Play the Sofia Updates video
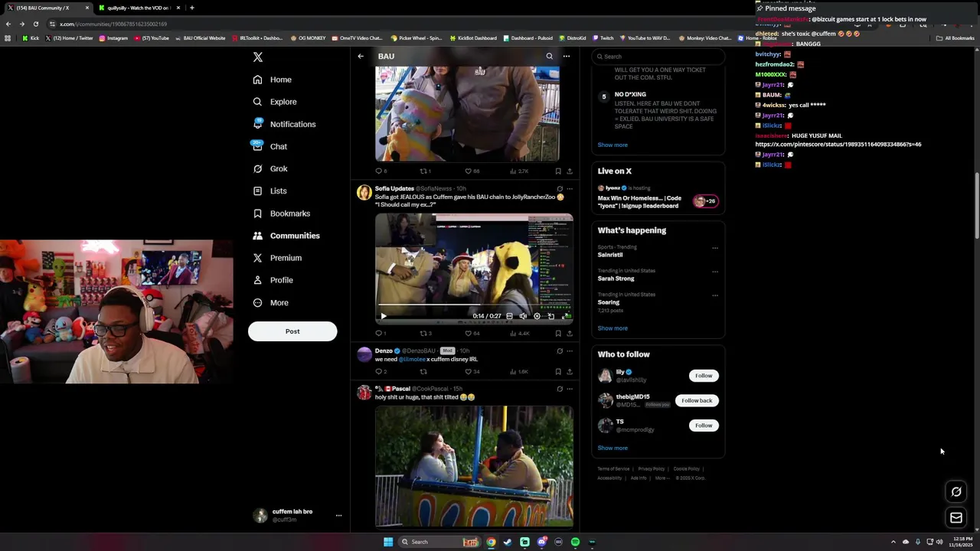The width and height of the screenshot is (980, 551). coord(384,316)
